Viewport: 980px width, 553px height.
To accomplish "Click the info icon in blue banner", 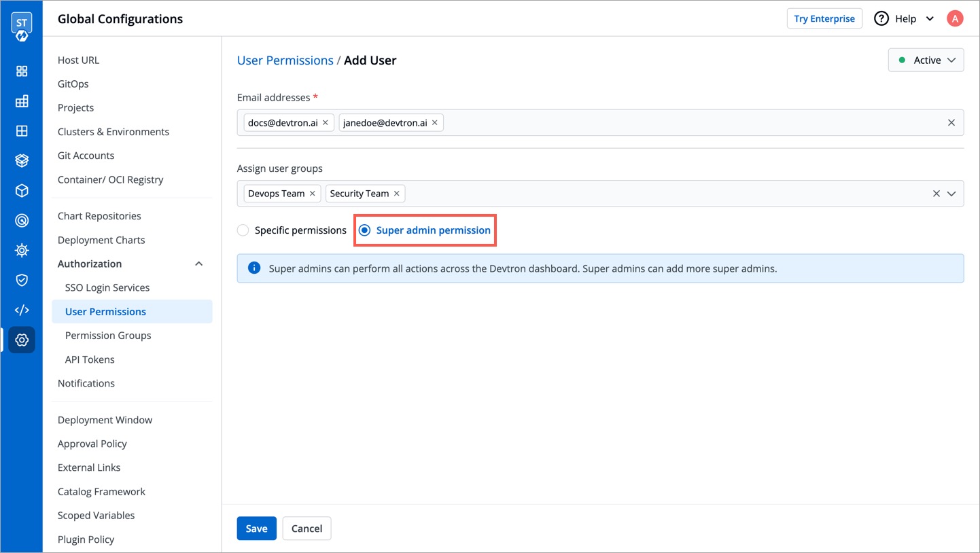I will pyautogui.click(x=254, y=268).
